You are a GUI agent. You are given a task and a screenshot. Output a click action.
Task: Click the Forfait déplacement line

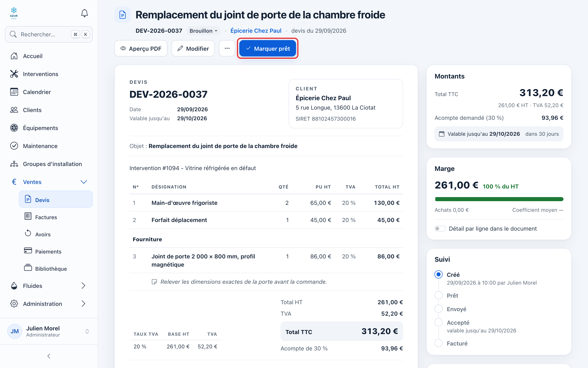[x=266, y=220]
